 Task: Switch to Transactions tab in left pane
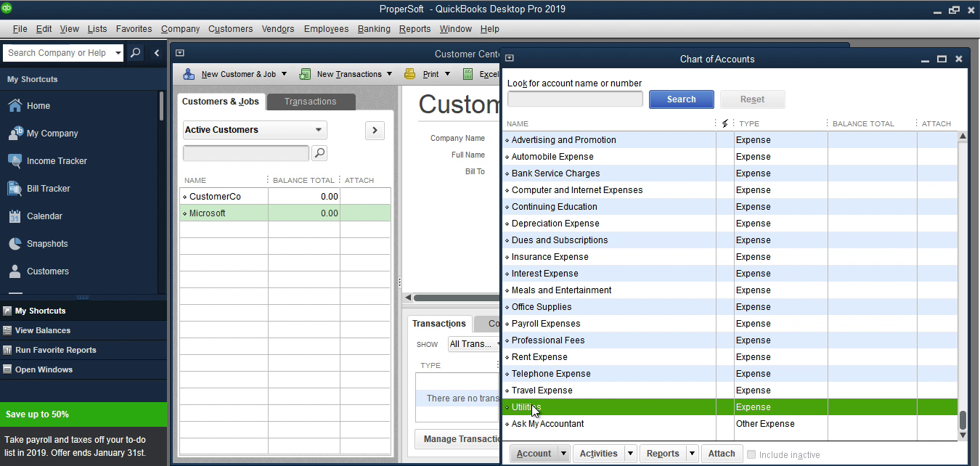(311, 102)
